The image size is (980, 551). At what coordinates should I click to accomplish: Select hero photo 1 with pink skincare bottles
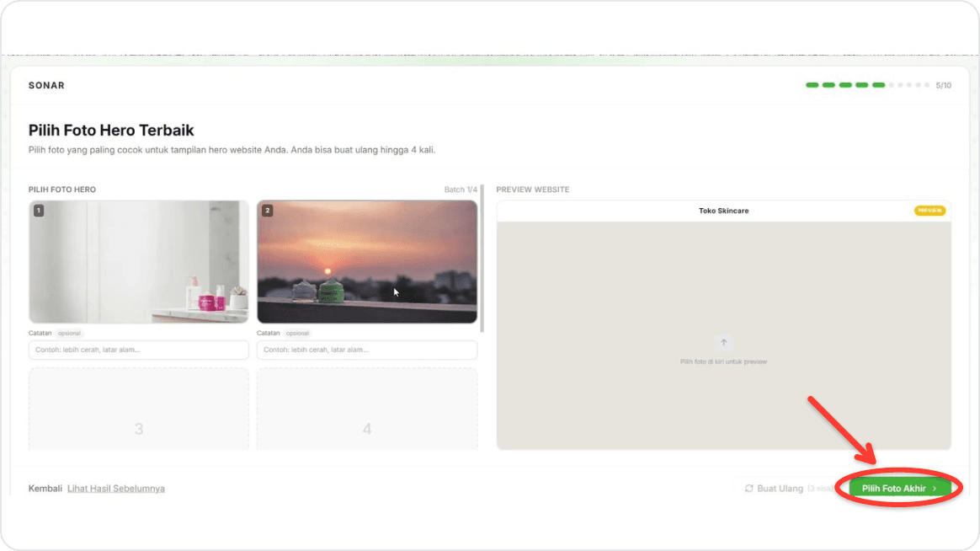point(139,261)
